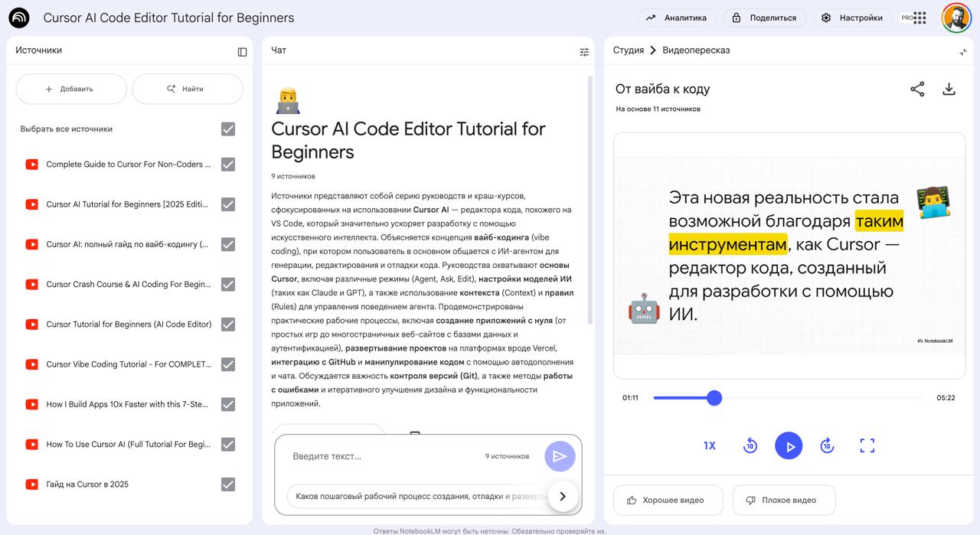This screenshot has width=980, height=535.
Task: Click YouTube icon of Cursor Crash Course source
Action: click(x=32, y=285)
